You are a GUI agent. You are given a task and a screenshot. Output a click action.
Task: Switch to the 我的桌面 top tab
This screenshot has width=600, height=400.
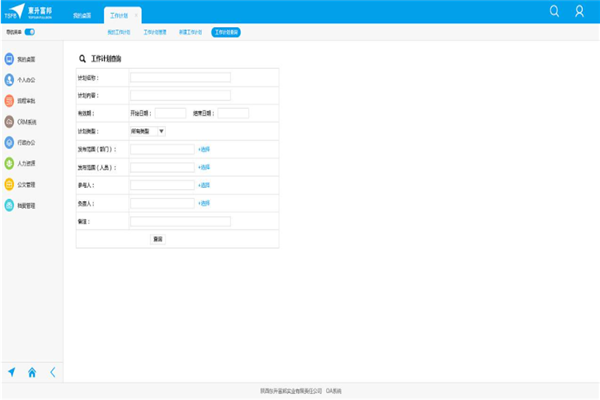(x=82, y=16)
